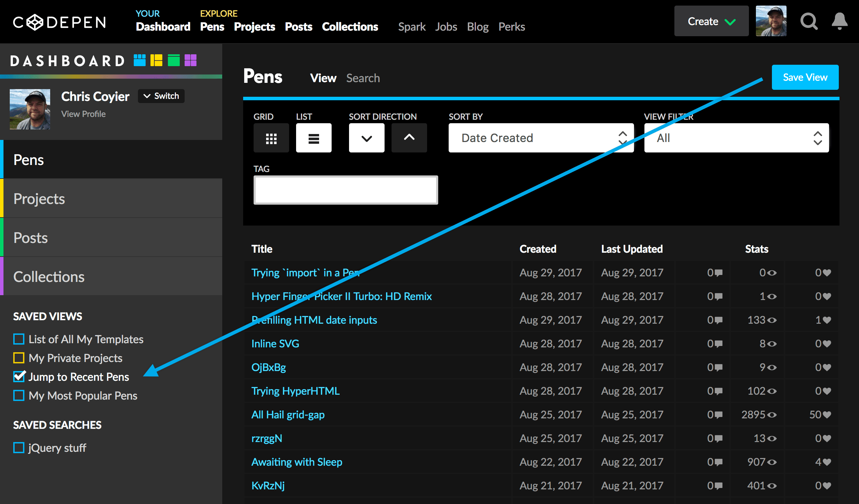Click heart icon on All Hail grid-gap row

827,415
